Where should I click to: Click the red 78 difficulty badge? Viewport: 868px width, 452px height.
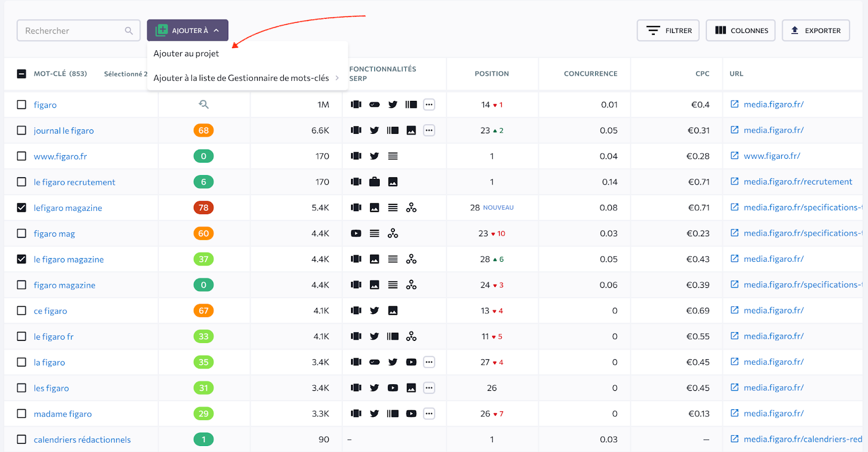pos(203,208)
